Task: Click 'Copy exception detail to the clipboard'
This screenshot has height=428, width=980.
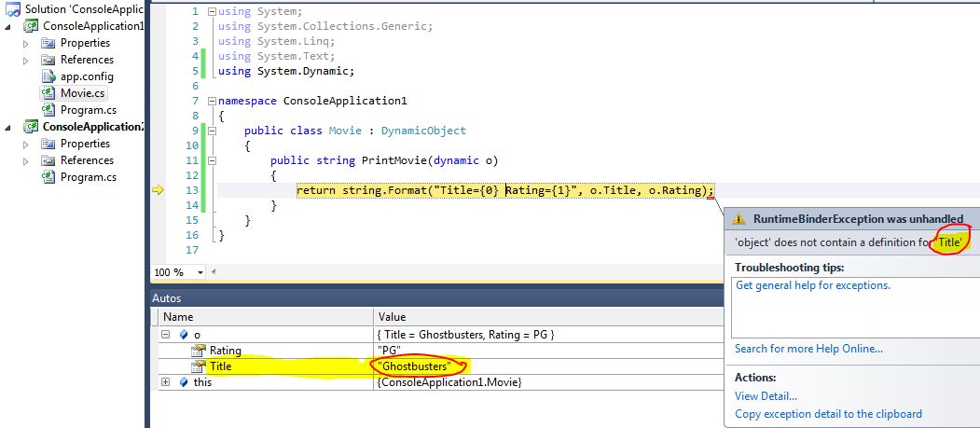Action: pos(828,414)
